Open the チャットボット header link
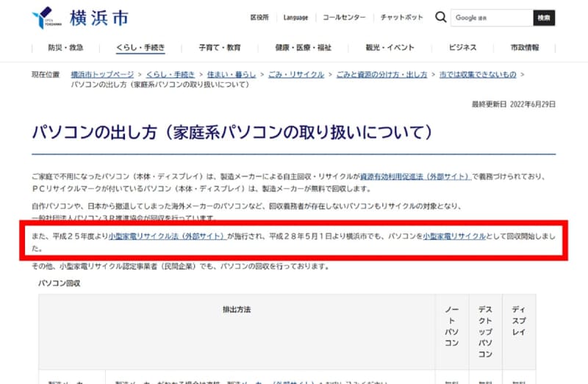This screenshot has height=384, width=588. 402,17
